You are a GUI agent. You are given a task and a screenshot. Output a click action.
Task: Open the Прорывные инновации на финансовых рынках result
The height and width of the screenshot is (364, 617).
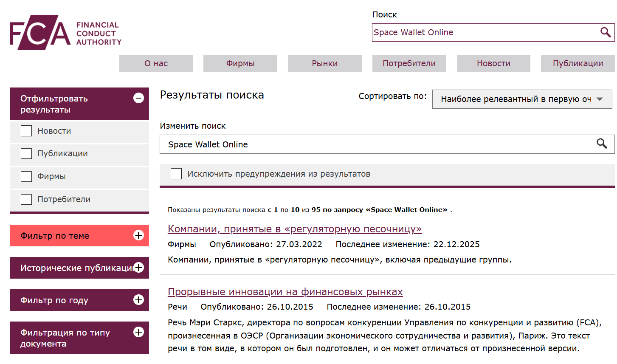click(x=285, y=292)
